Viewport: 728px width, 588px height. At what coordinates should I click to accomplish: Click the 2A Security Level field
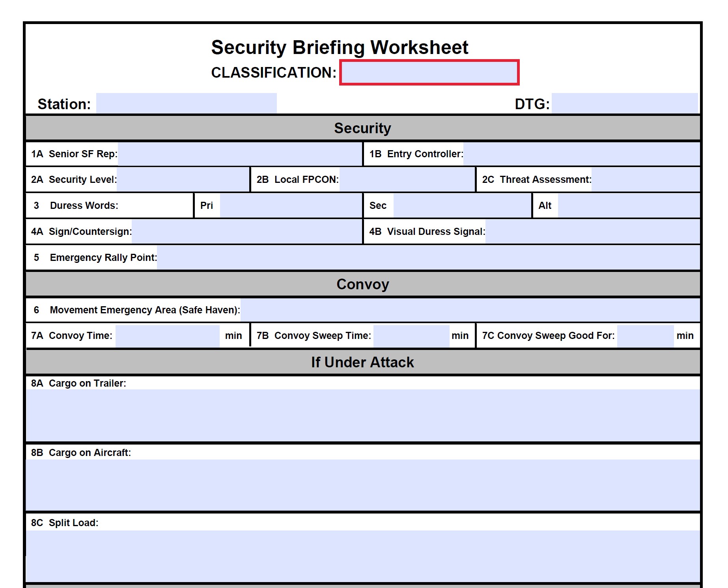(x=183, y=180)
